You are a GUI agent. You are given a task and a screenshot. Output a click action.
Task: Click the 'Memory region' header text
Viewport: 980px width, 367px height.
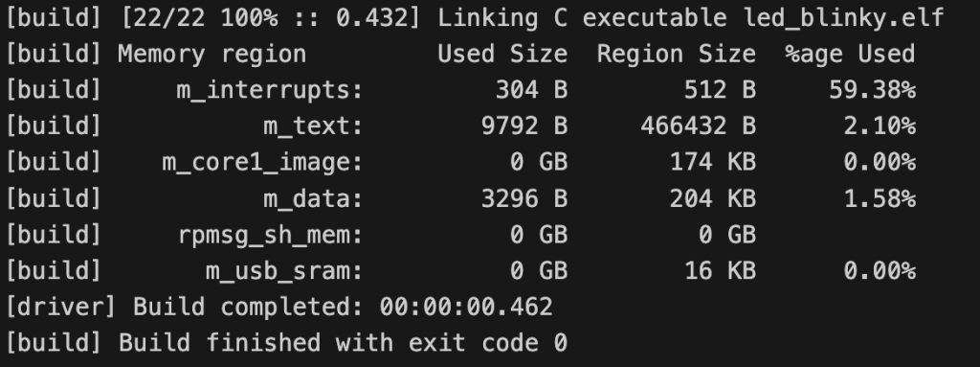click(212, 55)
